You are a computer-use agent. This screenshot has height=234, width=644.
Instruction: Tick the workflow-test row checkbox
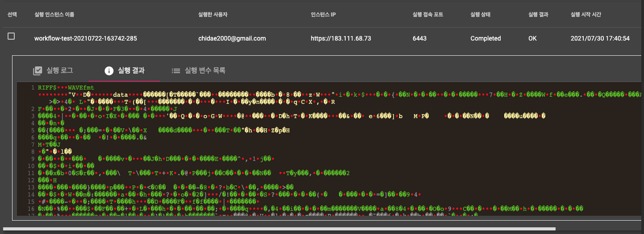pyautogui.click(x=11, y=37)
